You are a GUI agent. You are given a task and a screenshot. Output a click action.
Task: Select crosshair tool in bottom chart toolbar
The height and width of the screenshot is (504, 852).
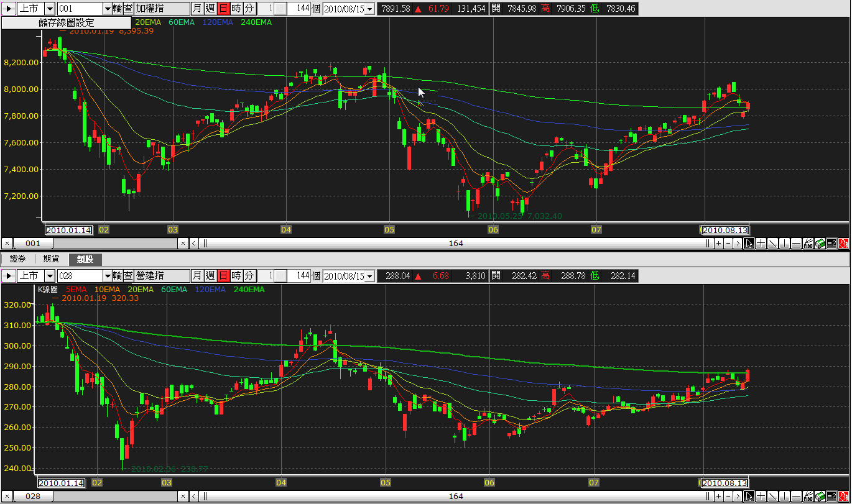pos(761,496)
